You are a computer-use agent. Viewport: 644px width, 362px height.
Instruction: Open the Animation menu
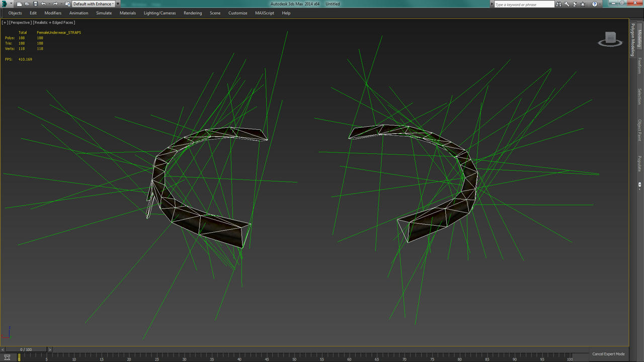point(78,13)
